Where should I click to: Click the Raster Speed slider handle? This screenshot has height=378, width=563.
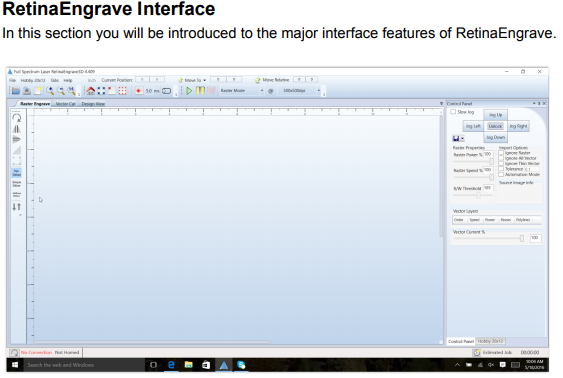pyautogui.click(x=492, y=177)
